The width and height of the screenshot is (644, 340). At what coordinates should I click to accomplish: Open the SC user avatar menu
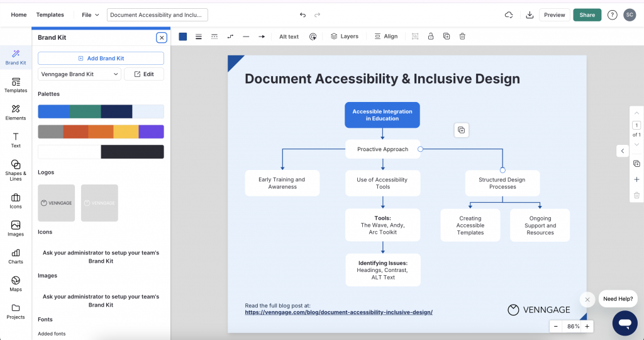[x=630, y=15]
